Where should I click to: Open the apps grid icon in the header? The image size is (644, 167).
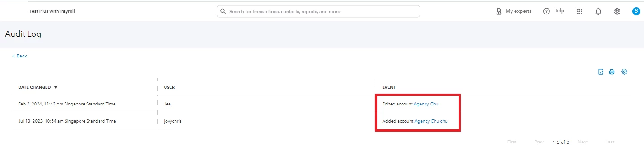(579, 11)
